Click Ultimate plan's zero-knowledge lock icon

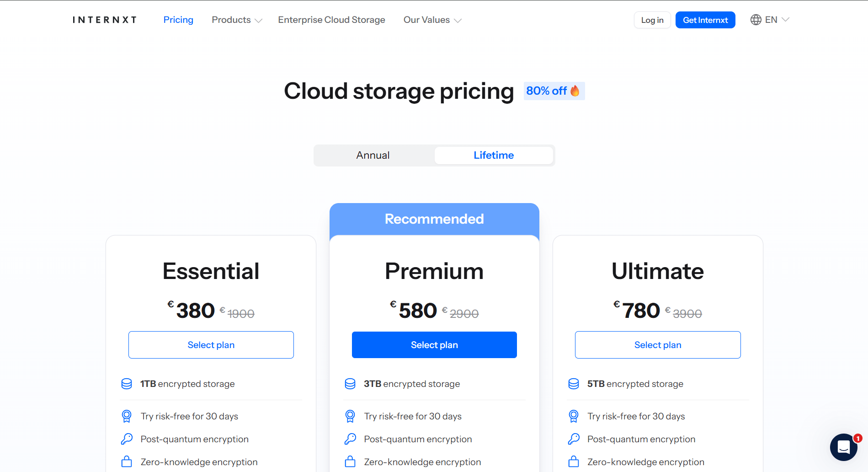(x=574, y=461)
